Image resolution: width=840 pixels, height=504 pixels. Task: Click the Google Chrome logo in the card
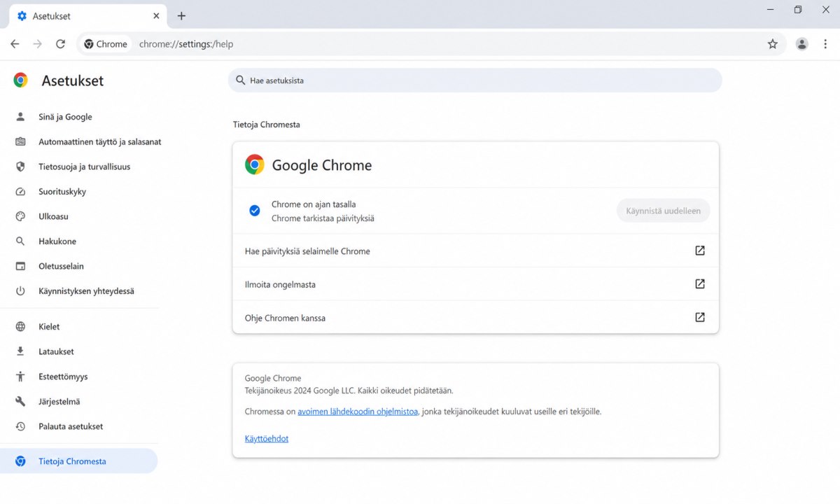(x=255, y=164)
